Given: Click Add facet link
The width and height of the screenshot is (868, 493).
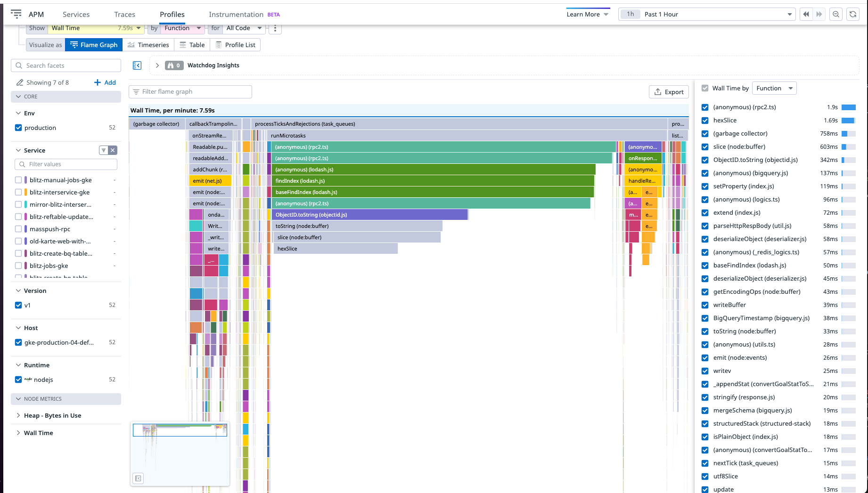Looking at the screenshot, I should (105, 82).
